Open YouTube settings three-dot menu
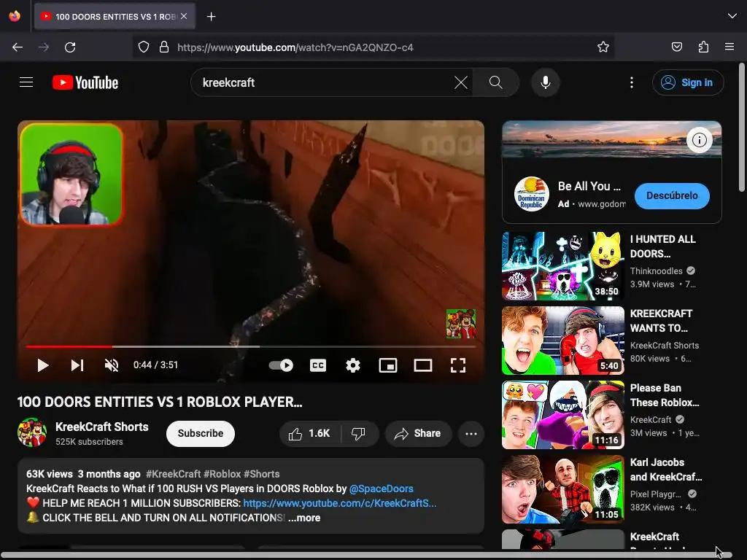Viewport: 747px width, 560px height. coord(632,82)
